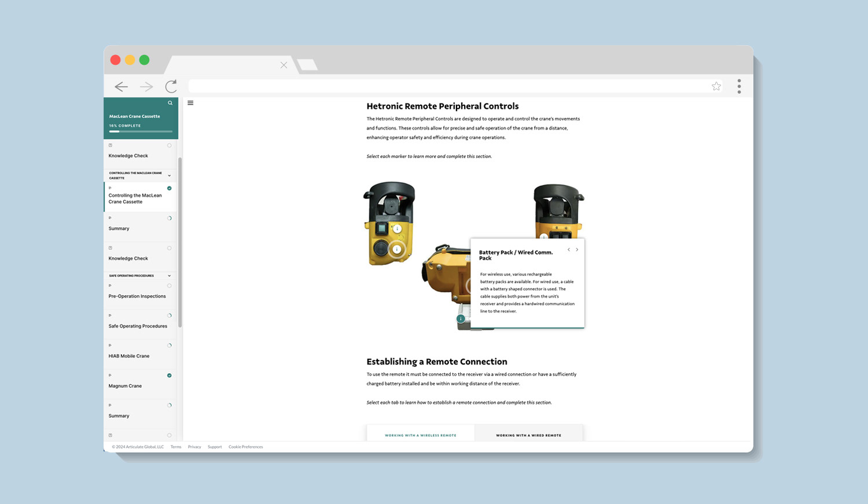Select the highlighted lower info marker on left remote

[x=397, y=249]
